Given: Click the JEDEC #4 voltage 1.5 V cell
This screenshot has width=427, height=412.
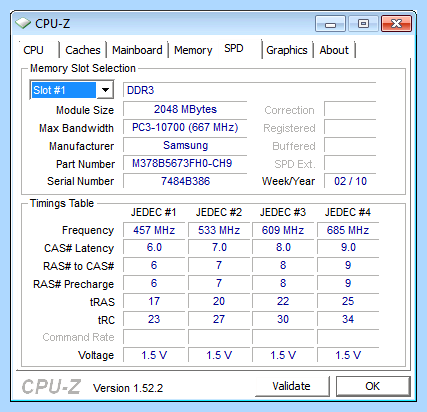Looking at the screenshot, I should coord(348,355).
